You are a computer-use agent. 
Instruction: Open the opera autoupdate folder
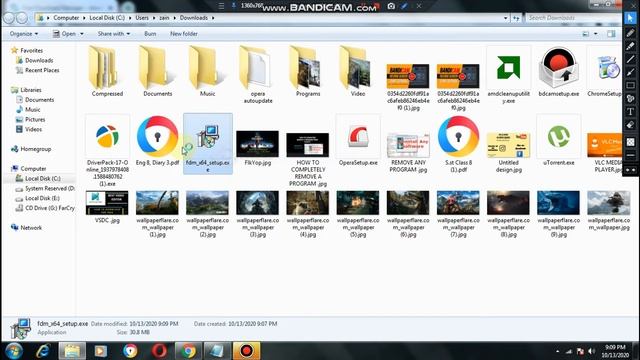(x=258, y=74)
